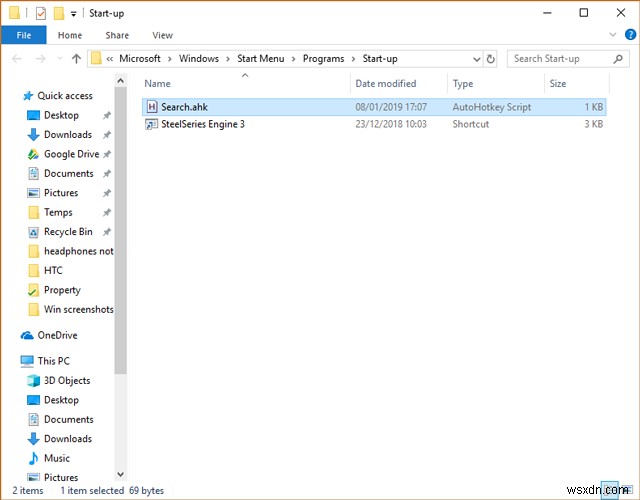640x500 pixels.
Task: Click the This PC computer icon
Action: coord(27,361)
